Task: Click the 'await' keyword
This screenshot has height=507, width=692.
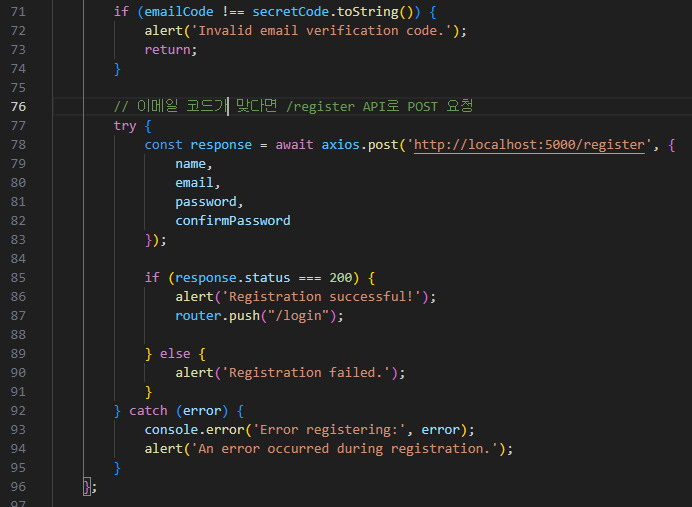Action: (294, 145)
